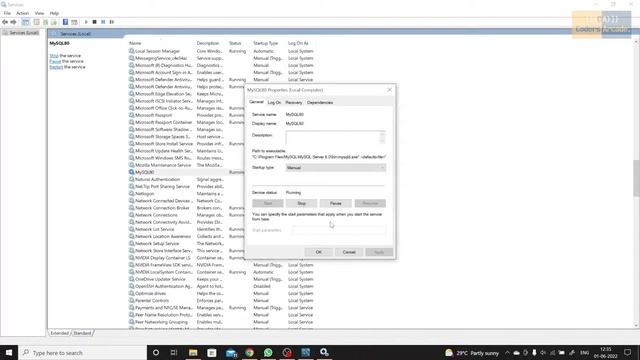This screenshot has width=640, height=360.
Task: Switch to the Standard view tab
Action: pyautogui.click(x=82, y=333)
